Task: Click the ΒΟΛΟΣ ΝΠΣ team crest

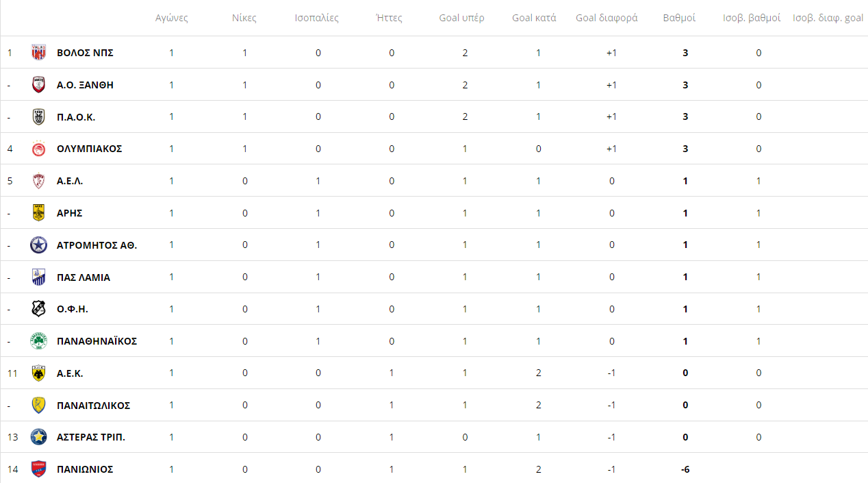Action: click(39, 53)
